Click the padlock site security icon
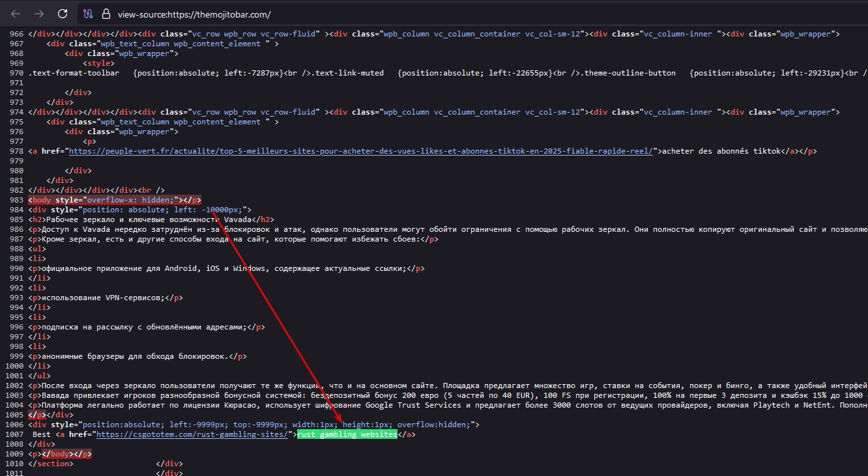This screenshot has height=476, width=868. pos(106,14)
